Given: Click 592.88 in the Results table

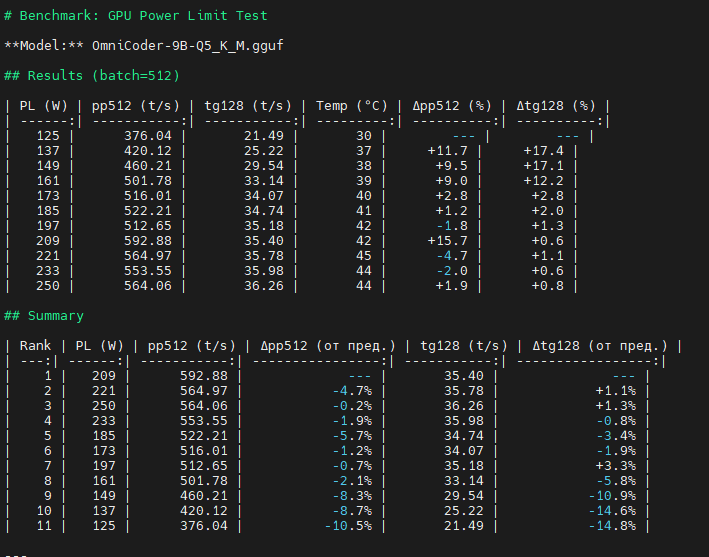Looking at the screenshot, I should (148, 241).
